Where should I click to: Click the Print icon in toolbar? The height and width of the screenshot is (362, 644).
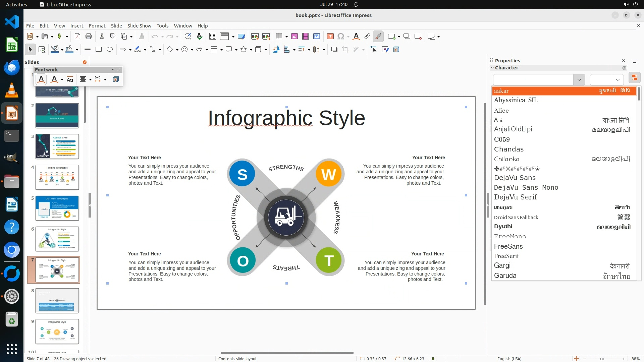coord(89,37)
